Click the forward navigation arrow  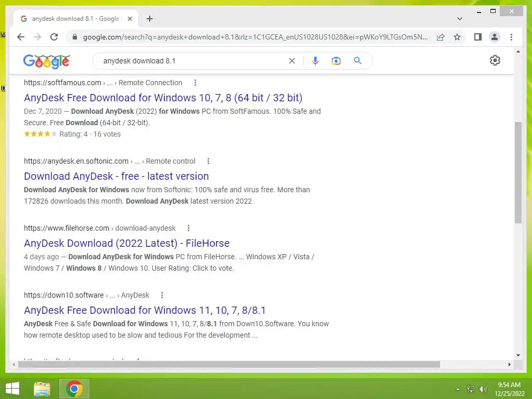point(37,37)
